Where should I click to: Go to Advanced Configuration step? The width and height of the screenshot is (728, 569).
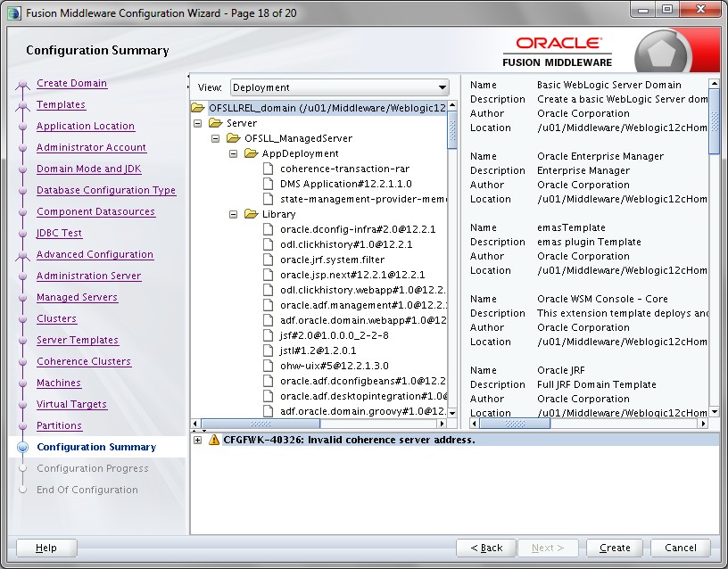[x=95, y=254]
